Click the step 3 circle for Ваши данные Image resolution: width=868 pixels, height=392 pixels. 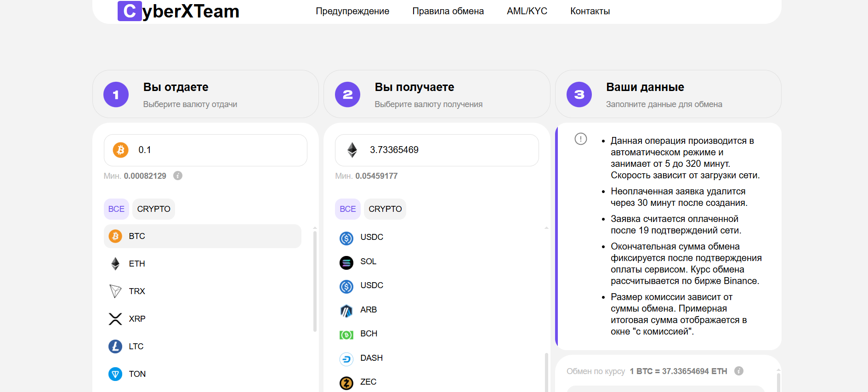pyautogui.click(x=579, y=95)
